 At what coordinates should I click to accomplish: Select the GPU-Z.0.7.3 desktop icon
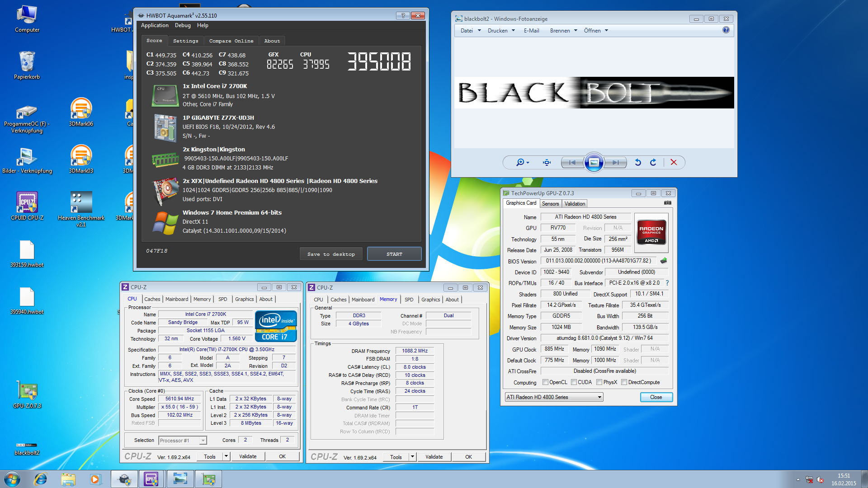(27, 394)
